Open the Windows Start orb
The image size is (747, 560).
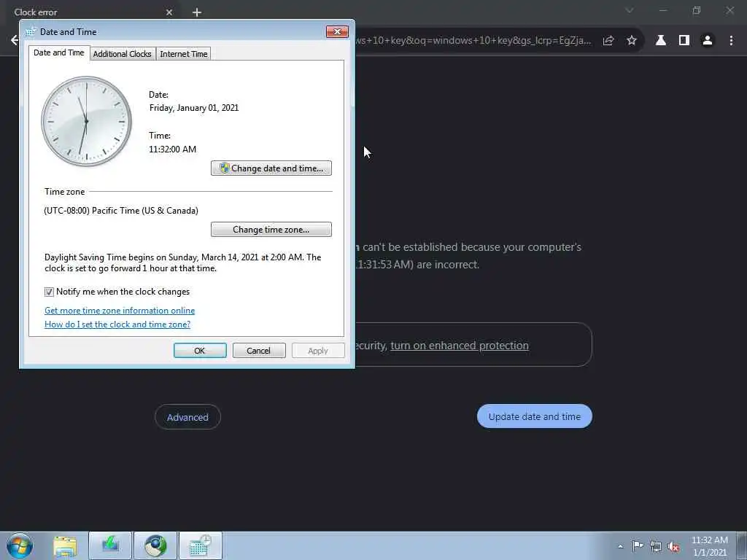click(20, 545)
